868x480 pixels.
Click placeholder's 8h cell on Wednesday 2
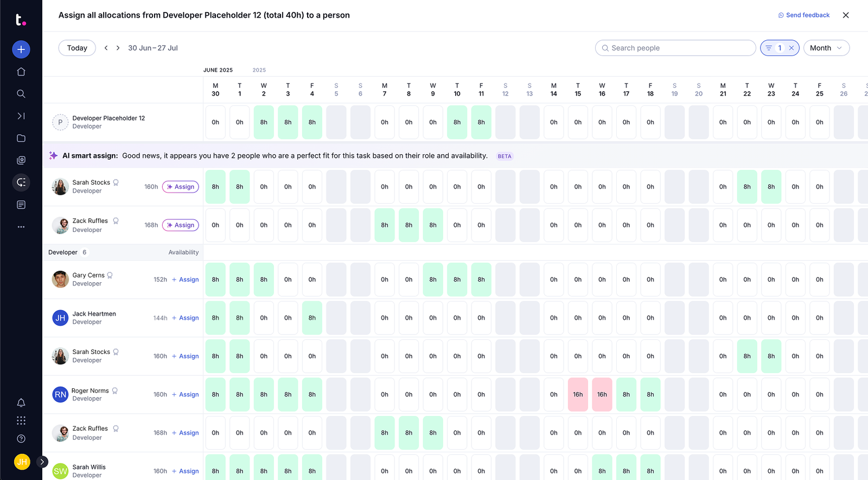pyautogui.click(x=264, y=122)
